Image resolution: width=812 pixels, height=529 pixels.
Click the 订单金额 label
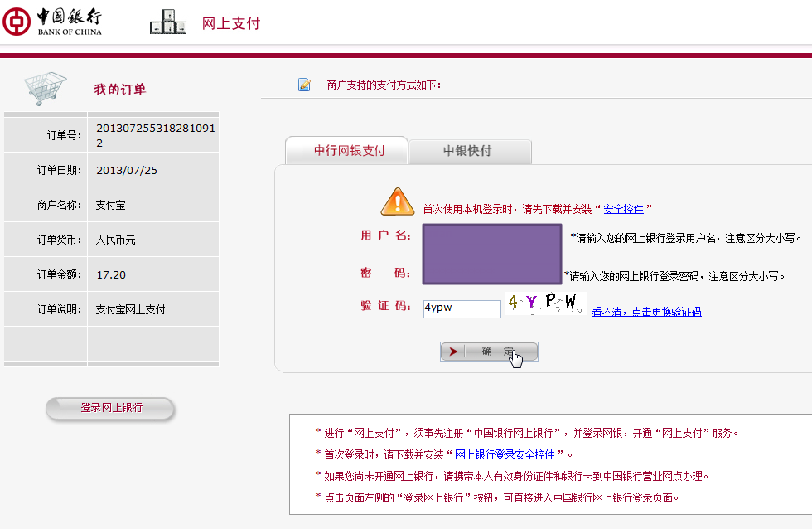59,274
